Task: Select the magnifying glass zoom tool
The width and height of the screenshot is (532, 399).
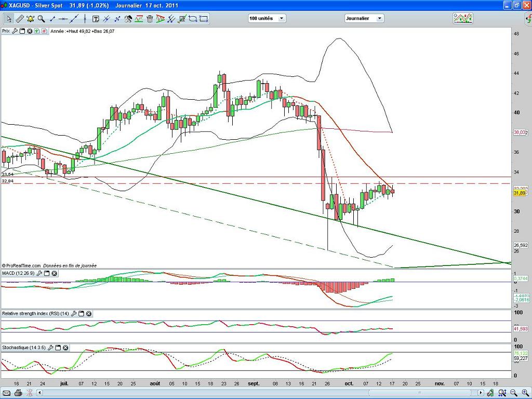Action: [42, 19]
